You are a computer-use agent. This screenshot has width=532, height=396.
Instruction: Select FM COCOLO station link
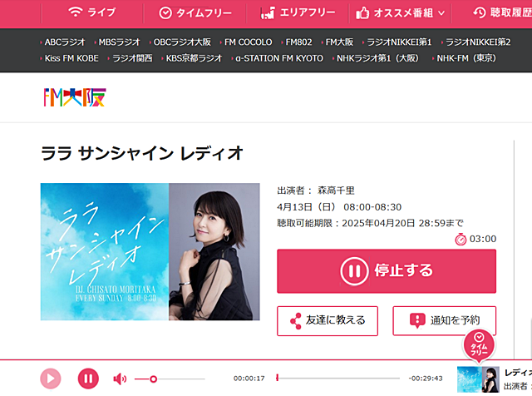248,42
